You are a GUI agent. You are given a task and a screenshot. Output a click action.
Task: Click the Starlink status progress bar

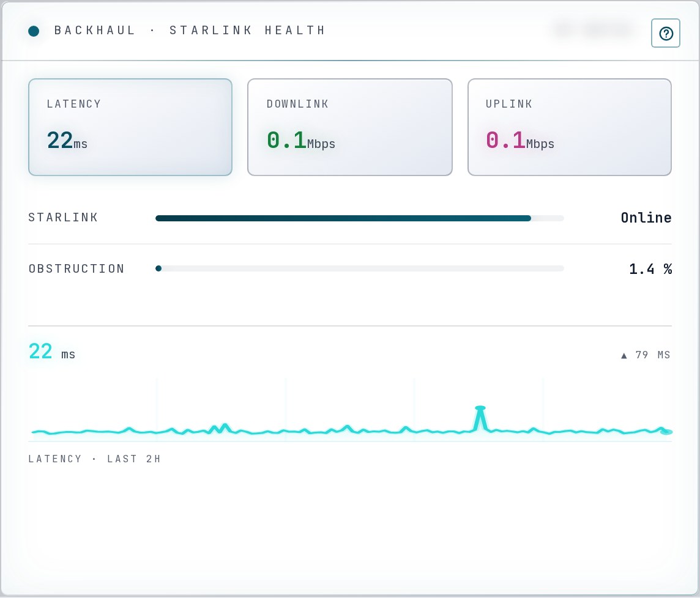[360, 218]
